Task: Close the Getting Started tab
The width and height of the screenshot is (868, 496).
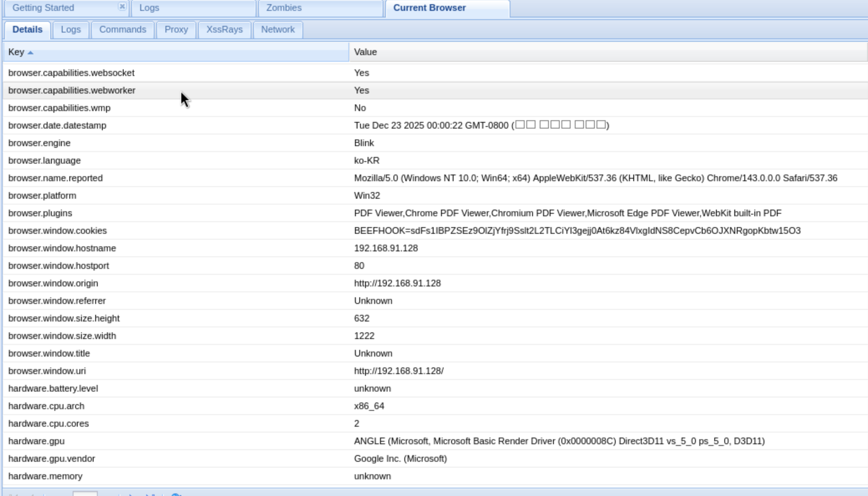Action: pos(122,7)
